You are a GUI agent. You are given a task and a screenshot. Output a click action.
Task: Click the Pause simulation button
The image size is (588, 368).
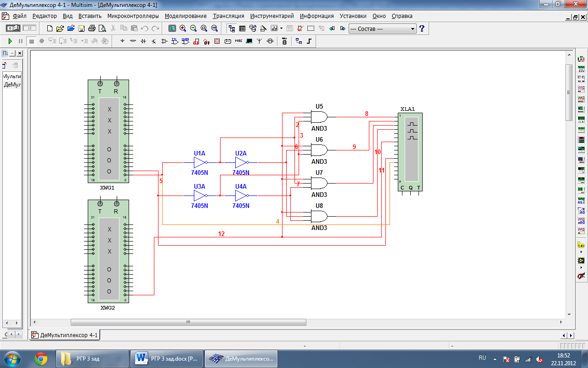(x=21, y=41)
